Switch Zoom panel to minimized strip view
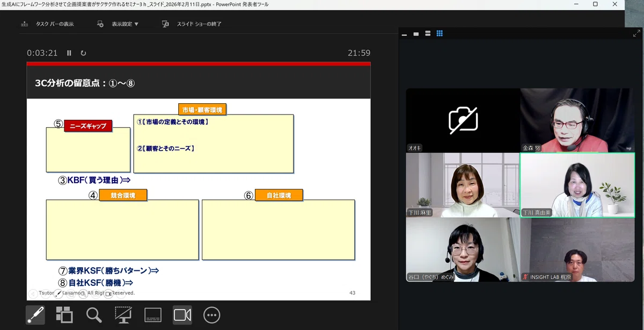644x330 pixels. click(404, 34)
